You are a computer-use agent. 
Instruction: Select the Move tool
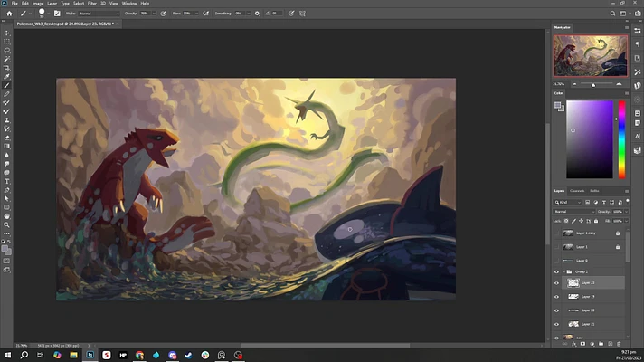6,33
